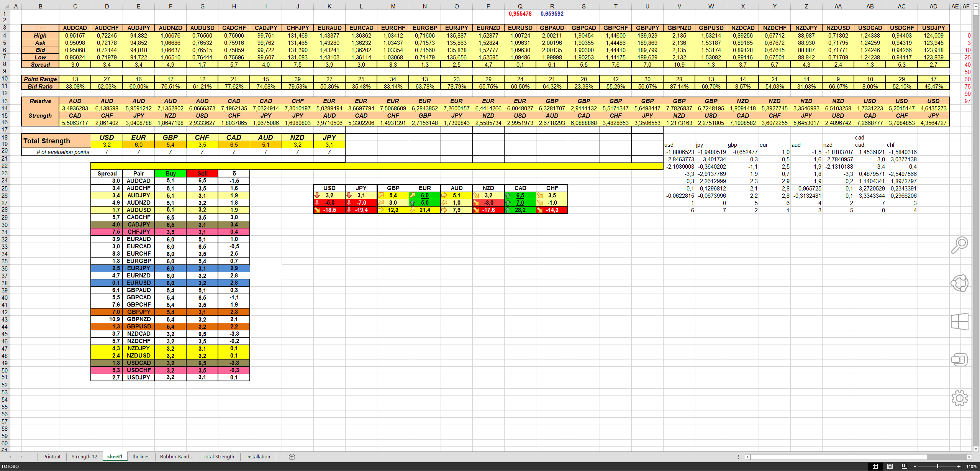The height and width of the screenshot is (471, 980).
Task: Open the Devices charm icon
Action: tap(960, 359)
